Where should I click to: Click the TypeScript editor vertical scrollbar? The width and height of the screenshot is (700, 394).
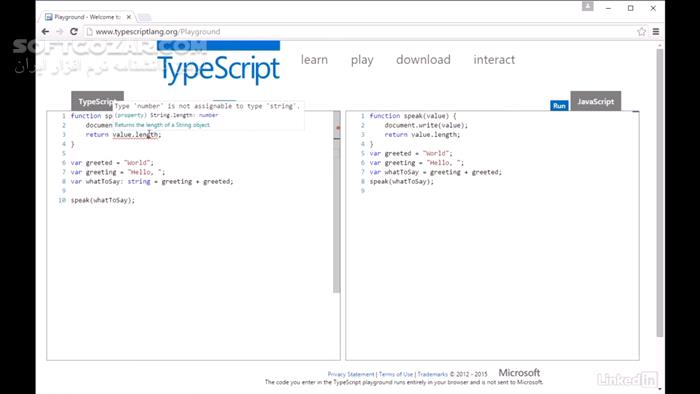point(337,202)
